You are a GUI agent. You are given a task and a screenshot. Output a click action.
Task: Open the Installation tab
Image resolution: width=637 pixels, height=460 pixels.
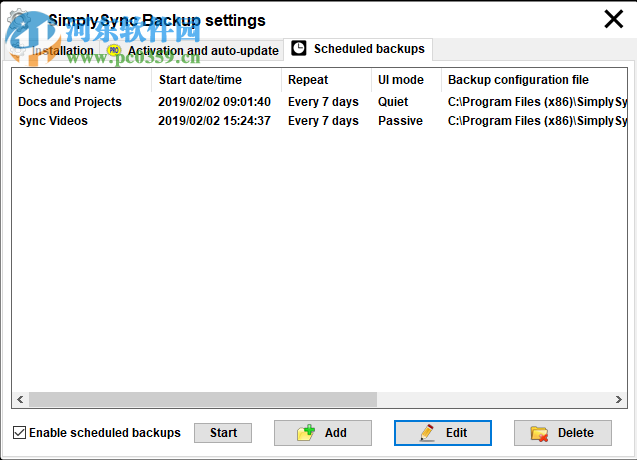52,50
